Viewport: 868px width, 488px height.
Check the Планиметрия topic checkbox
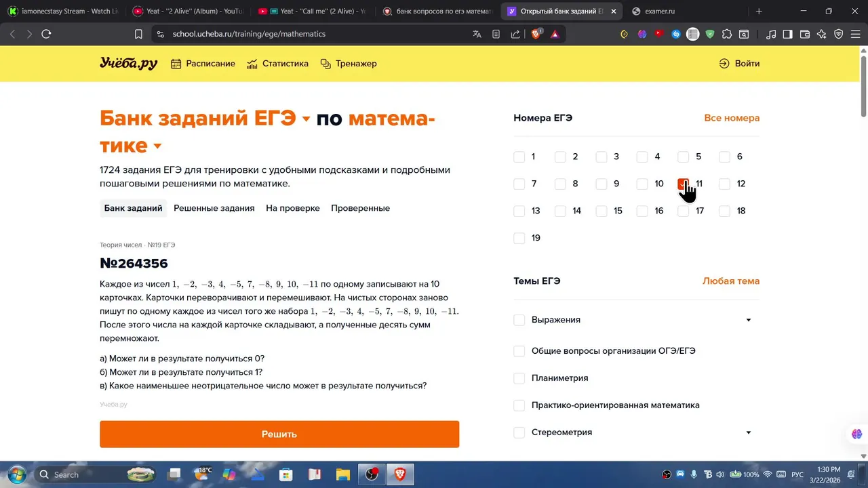[x=519, y=378]
